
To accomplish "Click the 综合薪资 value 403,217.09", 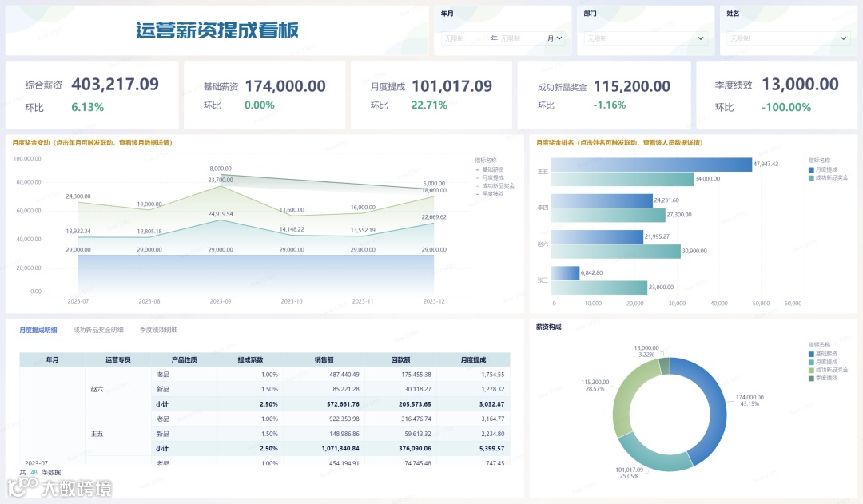I will pos(115,84).
